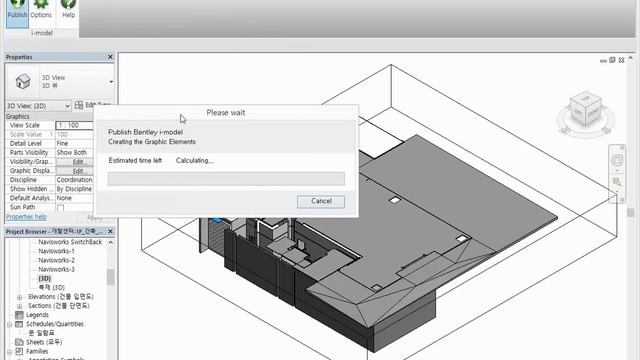Click the Apply button in Properties
640x360 pixels.
click(94, 218)
